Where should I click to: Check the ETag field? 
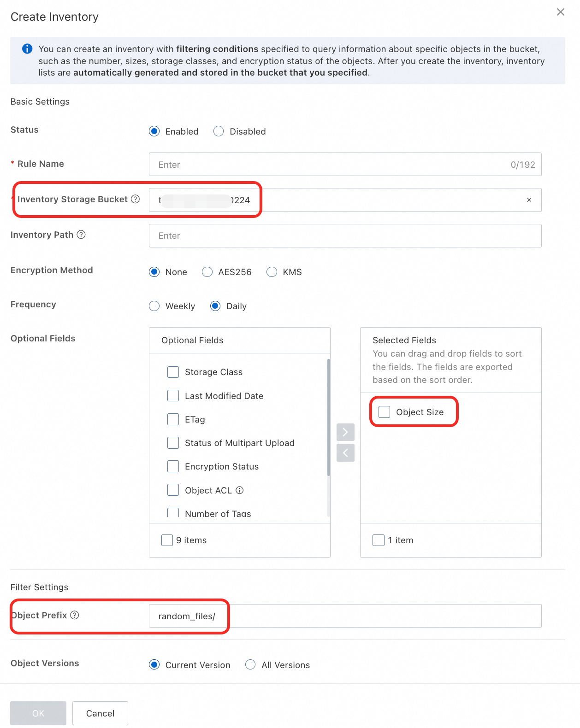(173, 419)
